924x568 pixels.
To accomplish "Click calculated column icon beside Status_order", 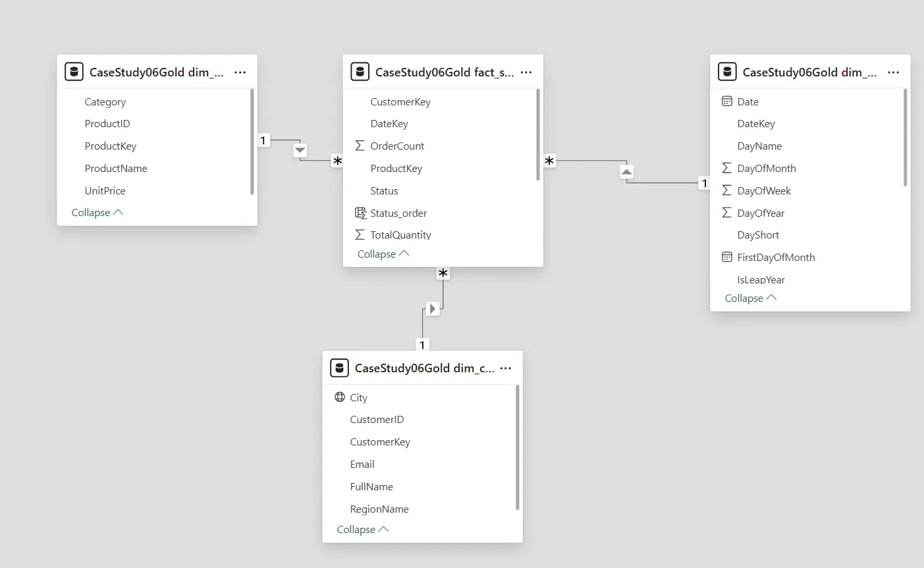I will pos(360,213).
